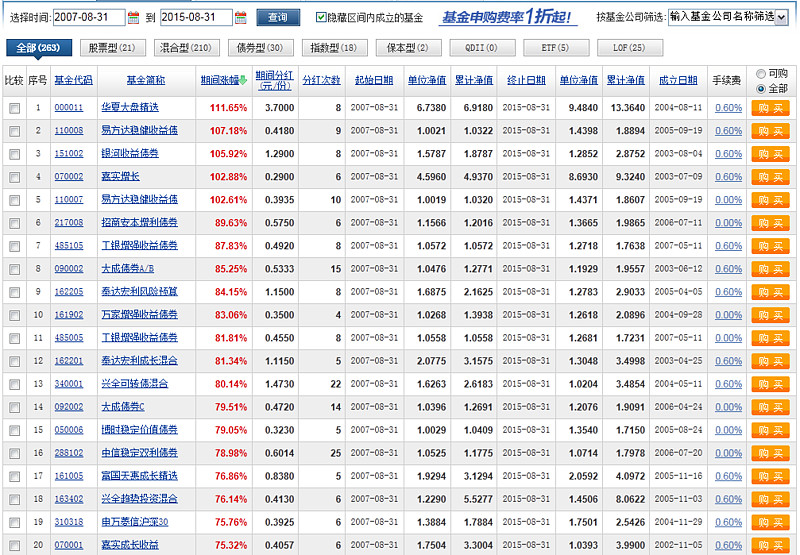Sort by 起始日期 column header

click(374, 80)
